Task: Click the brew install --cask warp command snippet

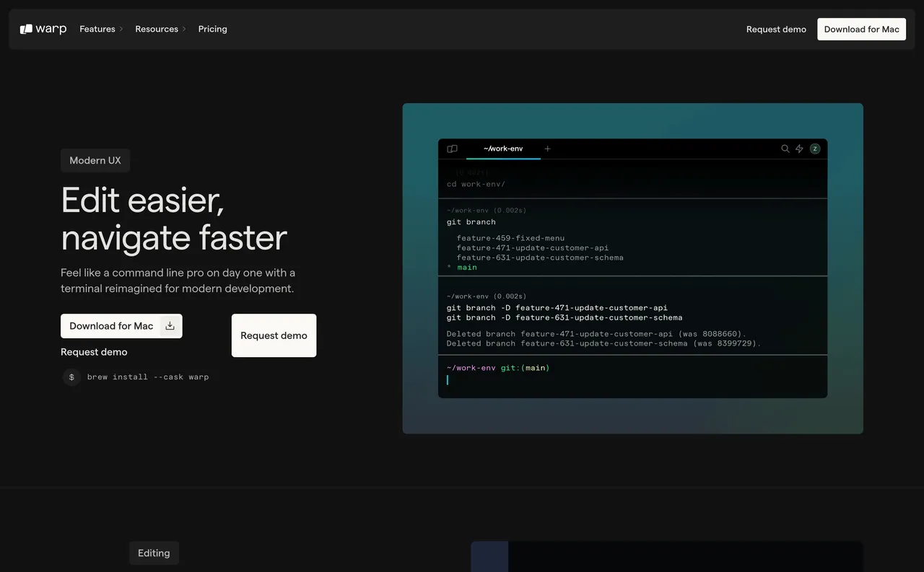Action: click(x=147, y=377)
